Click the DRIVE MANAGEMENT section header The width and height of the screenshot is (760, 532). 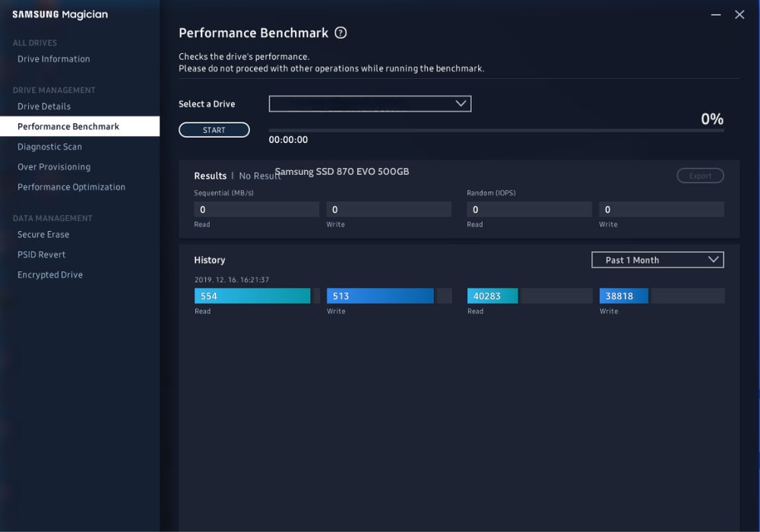pyautogui.click(x=54, y=90)
